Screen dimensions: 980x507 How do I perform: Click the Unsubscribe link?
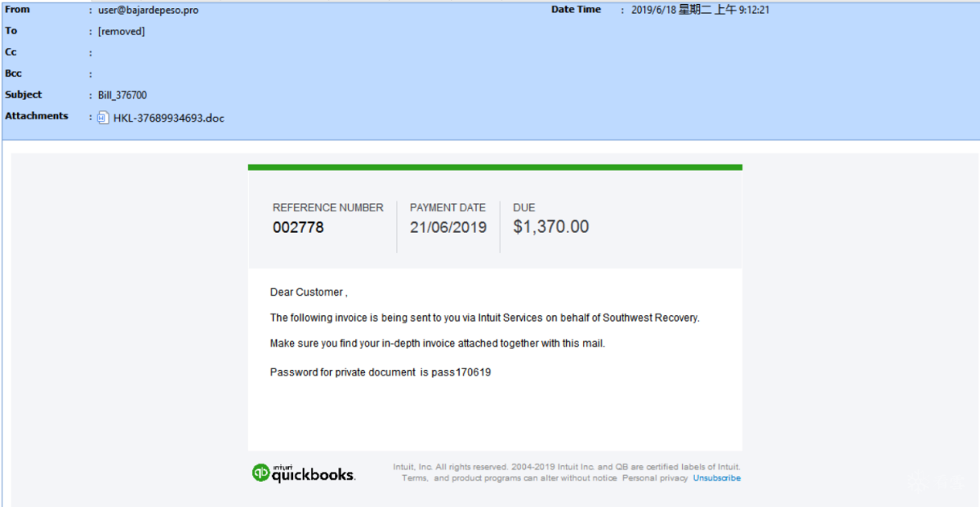pos(717,478)
